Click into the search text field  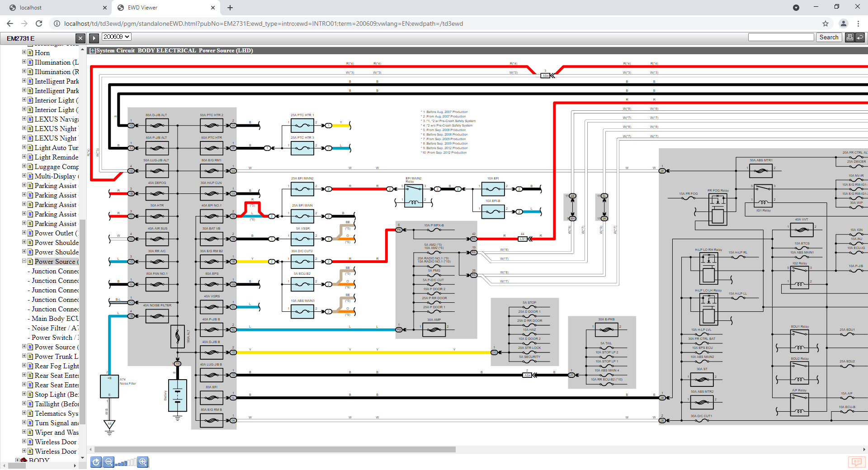(x=781, y=38)
